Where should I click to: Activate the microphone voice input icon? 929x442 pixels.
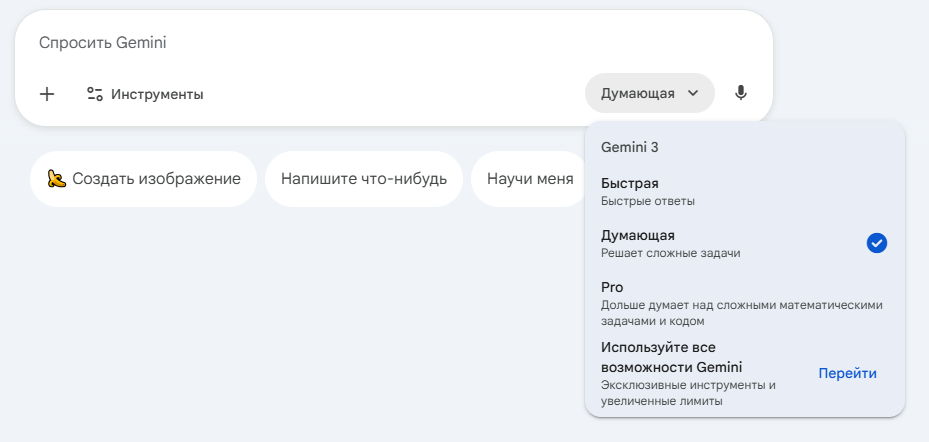click(x=740, y=93)
